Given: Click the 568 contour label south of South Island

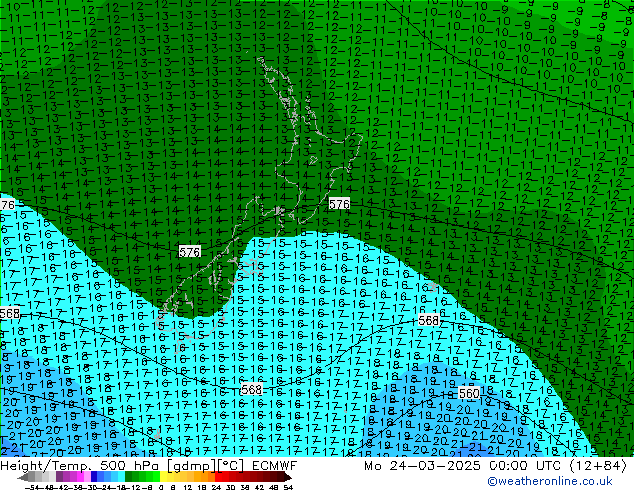Looking at the screenshot, I should click(251, 389).
